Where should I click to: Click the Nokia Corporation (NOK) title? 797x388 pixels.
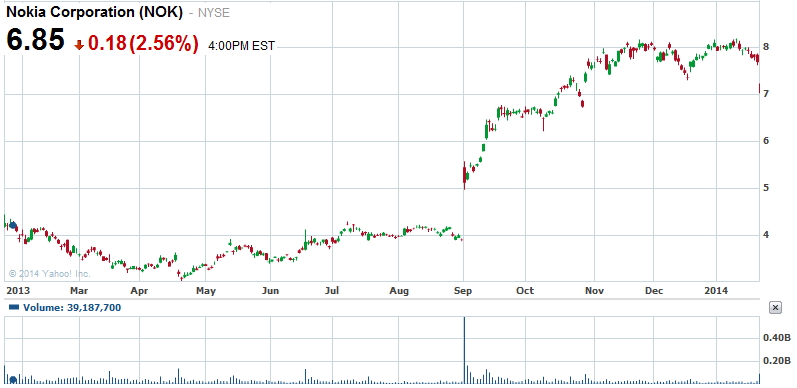95,13
